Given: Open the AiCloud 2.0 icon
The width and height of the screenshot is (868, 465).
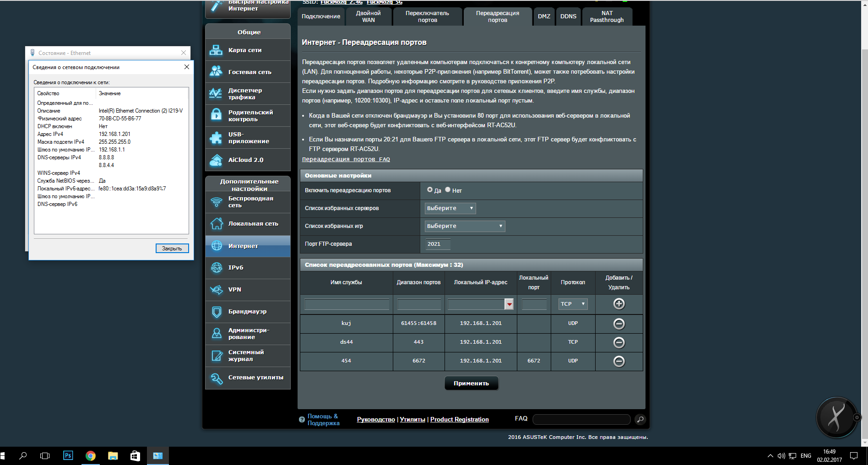Looking at the screenshot, I should coord(216,160).
